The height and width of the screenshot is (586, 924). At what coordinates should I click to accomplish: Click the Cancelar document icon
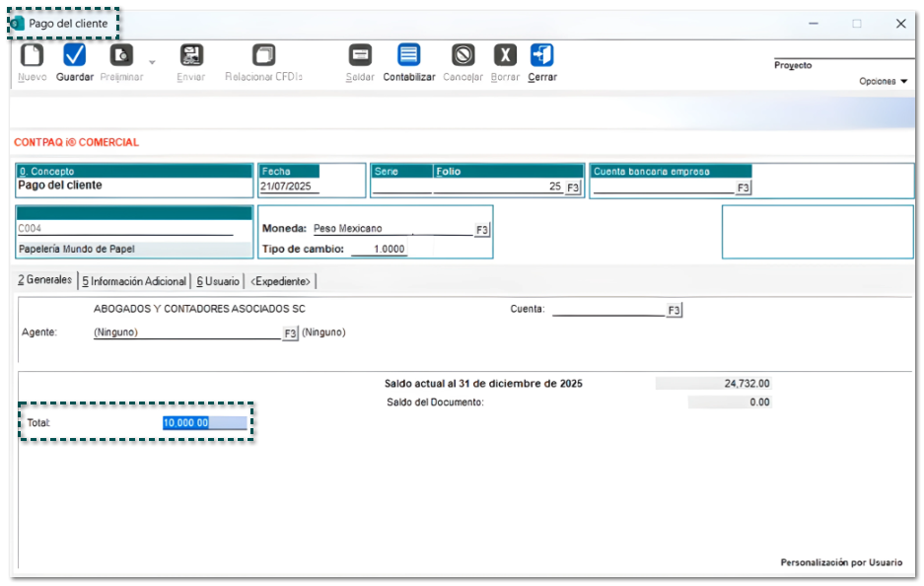point(462,55)
